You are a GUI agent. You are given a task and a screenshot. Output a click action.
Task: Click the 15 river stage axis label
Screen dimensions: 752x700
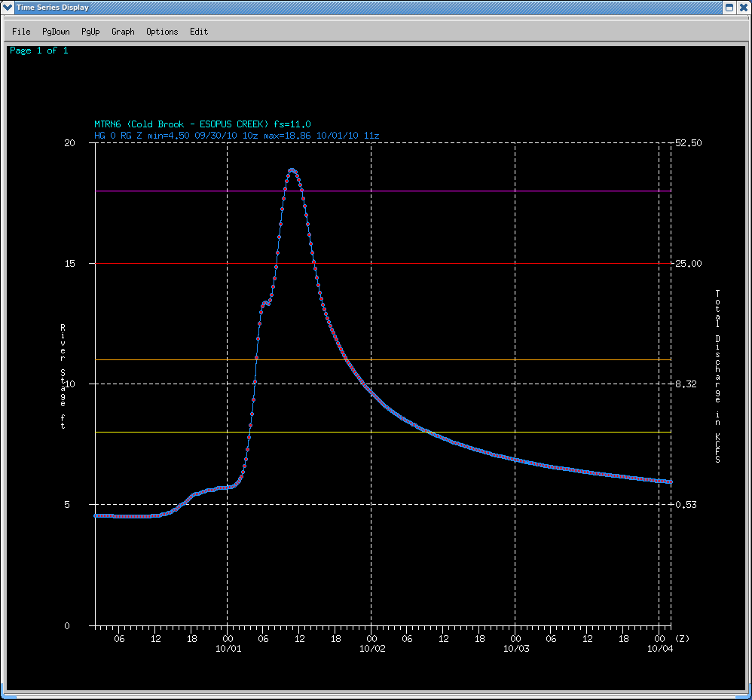pos(69,263)
